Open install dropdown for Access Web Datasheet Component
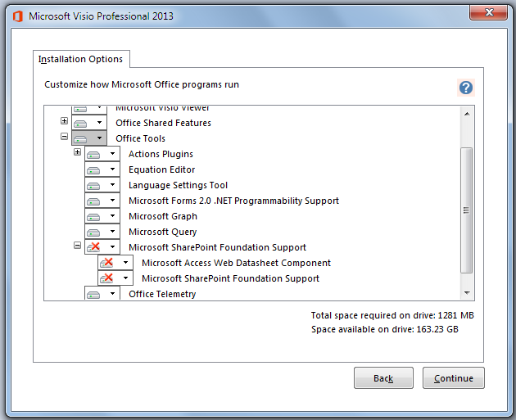This screenshot has height=420, width=516. (x=125, y=263)
